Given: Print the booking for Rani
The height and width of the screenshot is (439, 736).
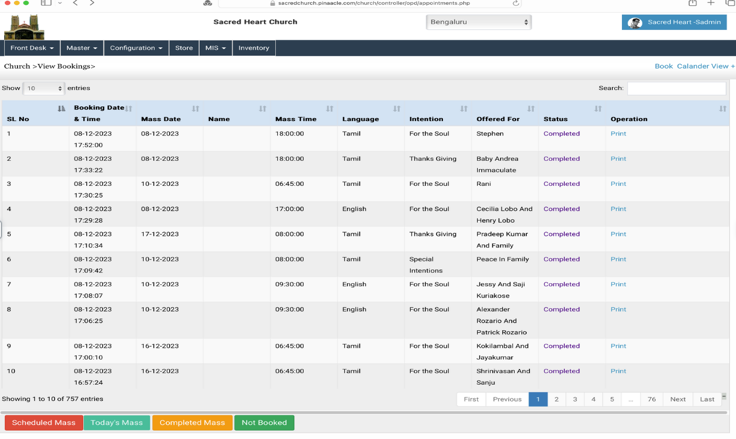Looking at the screenshot, I should 618,184.
